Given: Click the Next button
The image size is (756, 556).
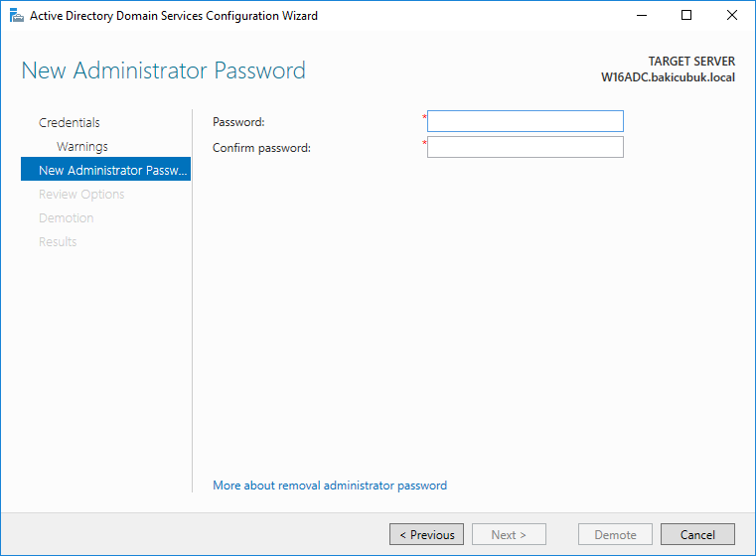Looking at the screenshot, I should (x=509, y=534).
